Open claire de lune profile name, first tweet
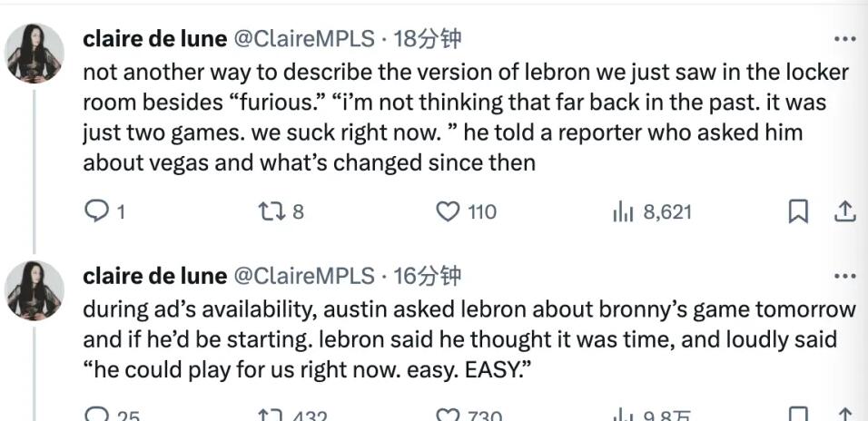The width and height of the screenshot is (868, 421). click(155, 38)
